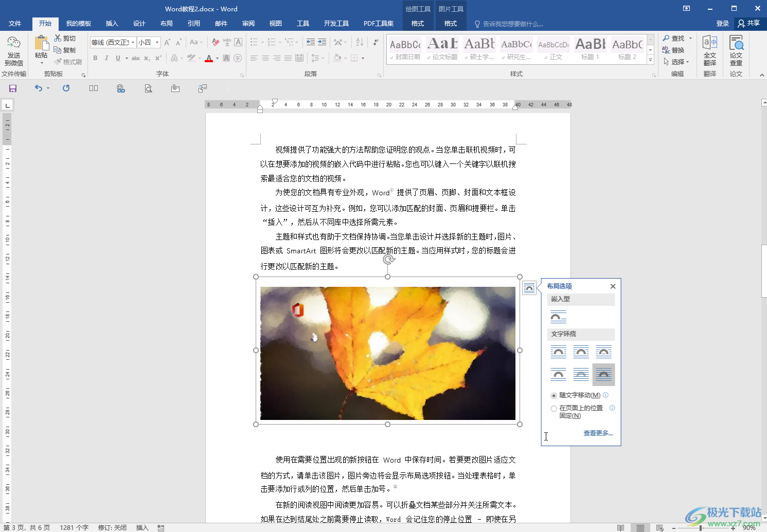Click the 登录 (Sign in) button

pyautogui.click(x=722, y=24)
